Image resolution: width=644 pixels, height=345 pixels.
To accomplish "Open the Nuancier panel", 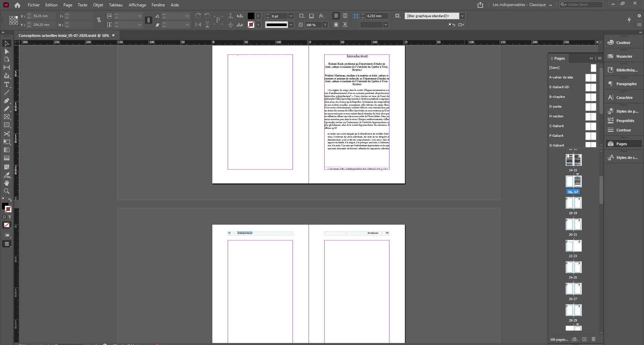I will (624, 56).
